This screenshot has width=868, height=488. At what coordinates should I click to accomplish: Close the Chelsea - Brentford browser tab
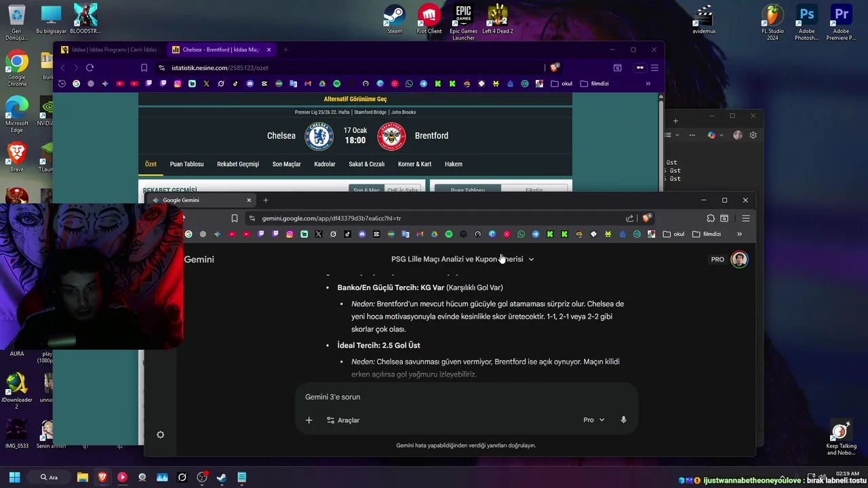(x=269, y=49)
